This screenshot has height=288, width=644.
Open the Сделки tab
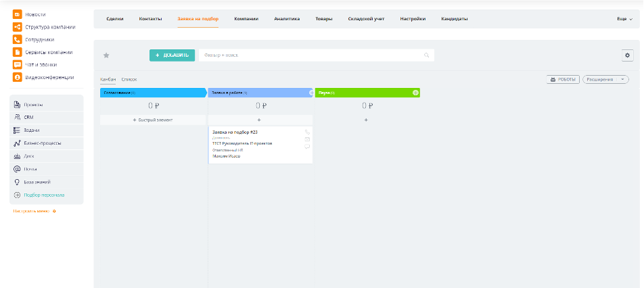coord(115,19)
